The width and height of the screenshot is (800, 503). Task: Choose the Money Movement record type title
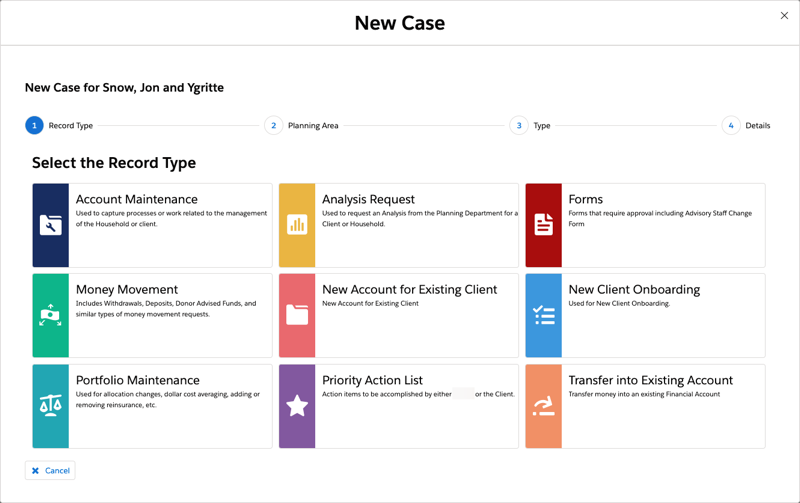[127, 290]
